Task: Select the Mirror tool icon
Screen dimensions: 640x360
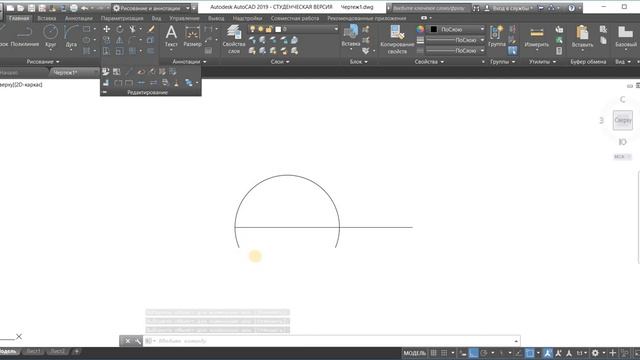Action: coord(120,40)
